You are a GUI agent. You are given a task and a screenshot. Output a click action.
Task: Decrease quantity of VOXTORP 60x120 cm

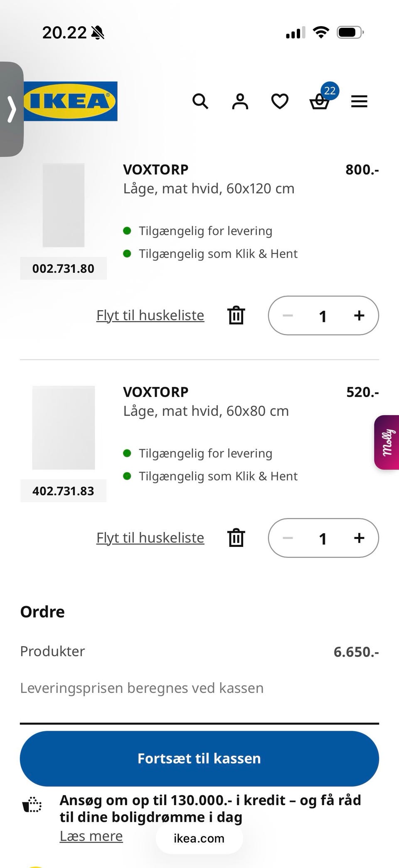coord(288,315)
